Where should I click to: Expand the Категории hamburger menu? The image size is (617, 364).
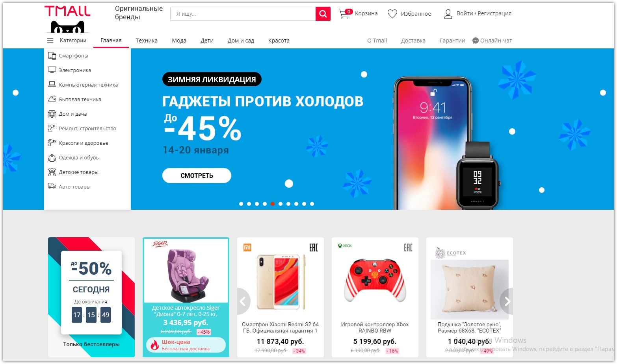[x=50, y=41]
